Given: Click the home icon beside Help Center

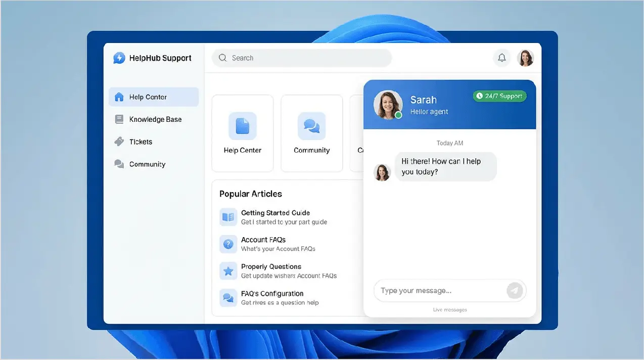Looking at the screenshot, I should point(119,97).
